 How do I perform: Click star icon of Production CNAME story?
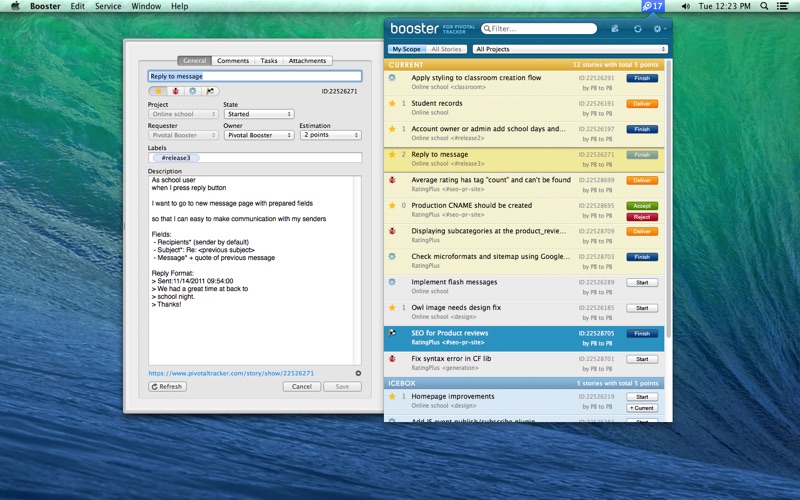[392, 205]
